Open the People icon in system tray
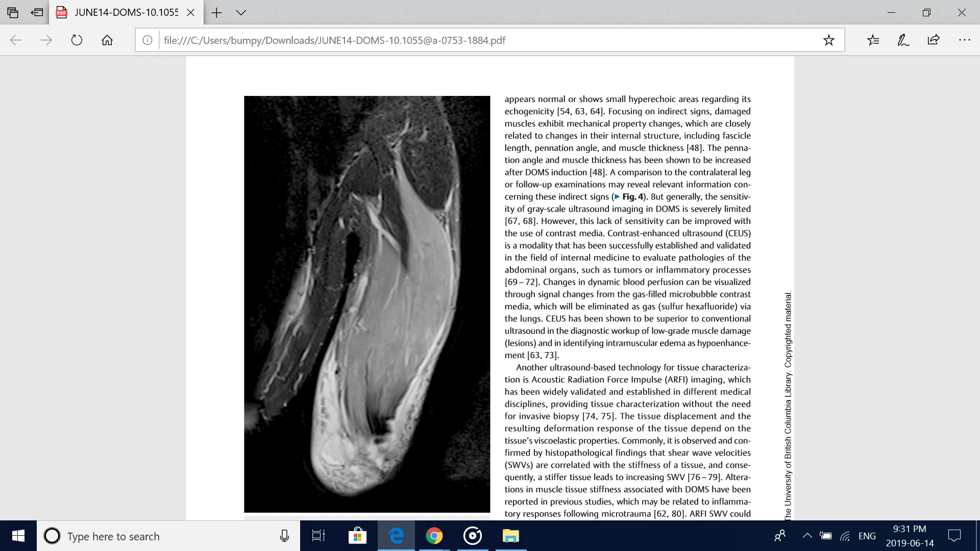 (780, 536)
